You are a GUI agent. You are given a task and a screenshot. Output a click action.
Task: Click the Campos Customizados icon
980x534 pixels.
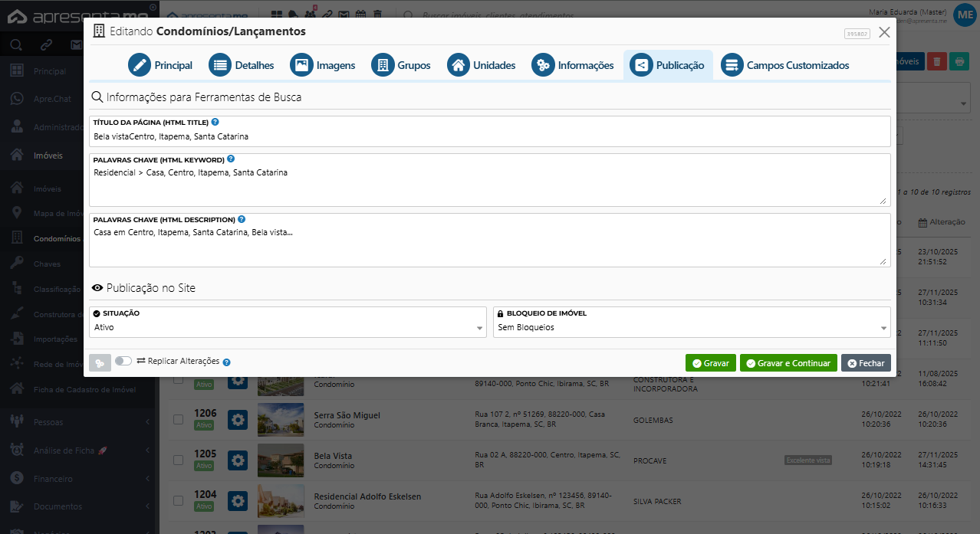tap(732, 65)
